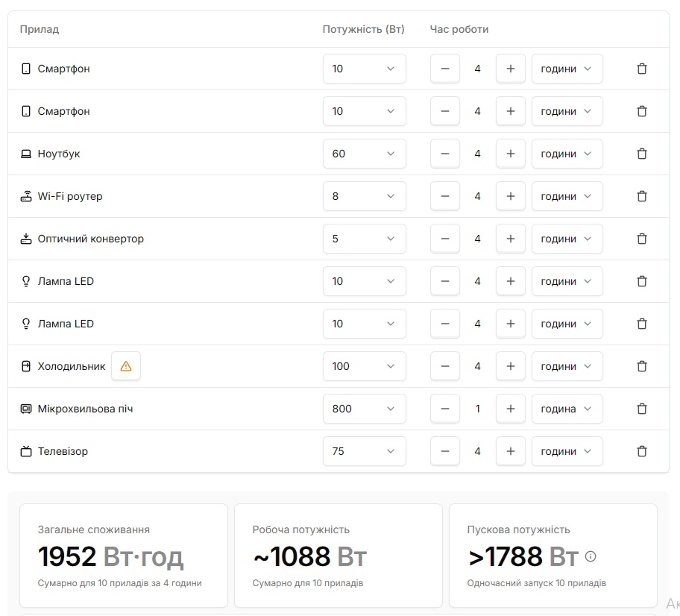This screenshot has height=616, width=680.
Task: Increase Ноутбук working time with plus
Action: click(511, 154)
